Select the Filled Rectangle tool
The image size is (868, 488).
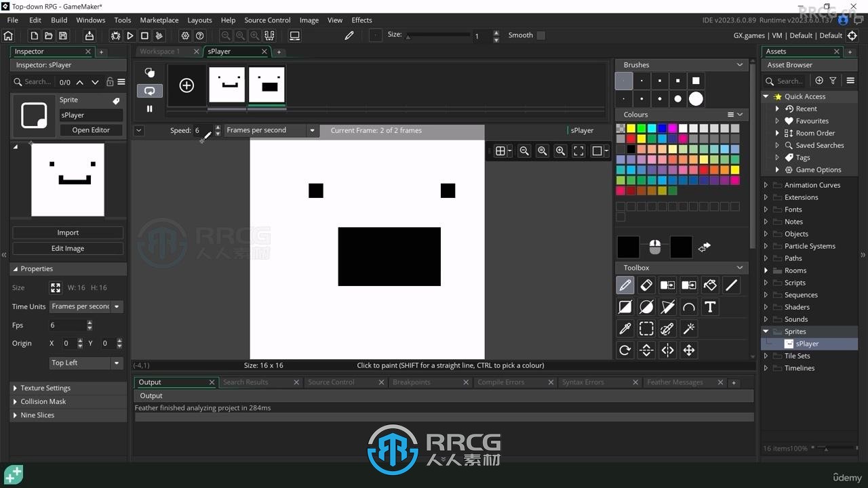coord(625,307)
